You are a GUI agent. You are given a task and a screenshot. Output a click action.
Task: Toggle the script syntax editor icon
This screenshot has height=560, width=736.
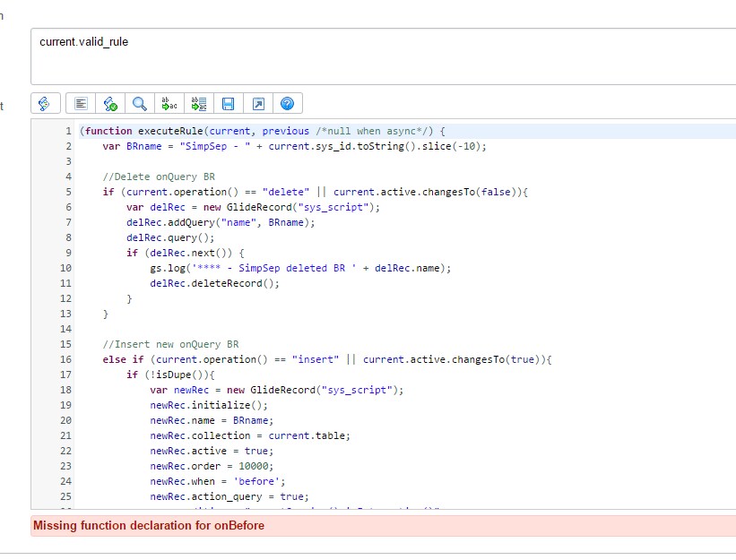(47, 103)
